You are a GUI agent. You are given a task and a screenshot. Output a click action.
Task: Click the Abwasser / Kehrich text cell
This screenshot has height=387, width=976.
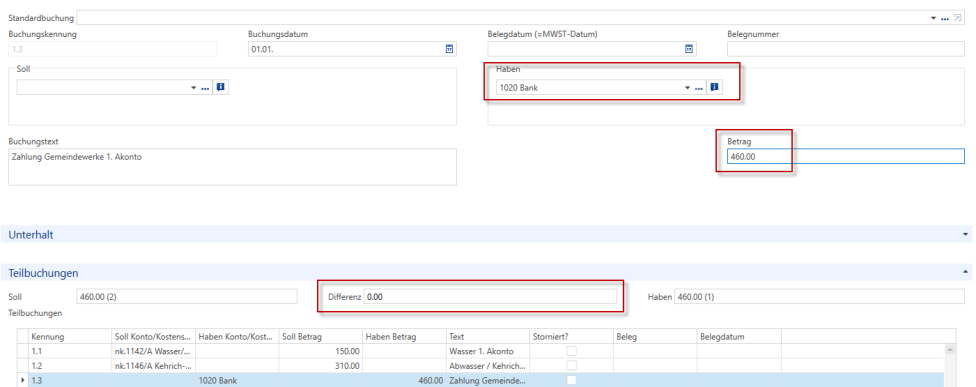point(487,365)
